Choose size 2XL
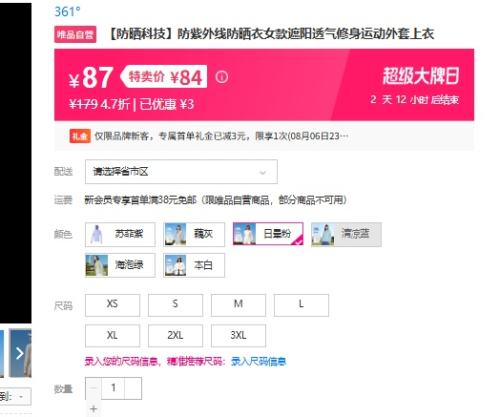The height and width of the screenshot is (417, 500). pyautogui.click(x=175, y=336)
